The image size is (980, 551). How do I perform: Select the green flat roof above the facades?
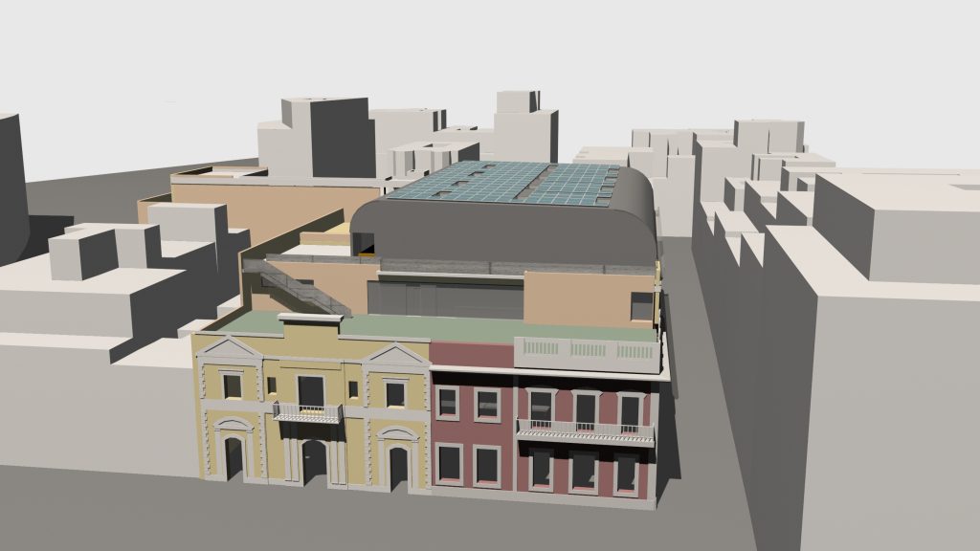point(383,327)
